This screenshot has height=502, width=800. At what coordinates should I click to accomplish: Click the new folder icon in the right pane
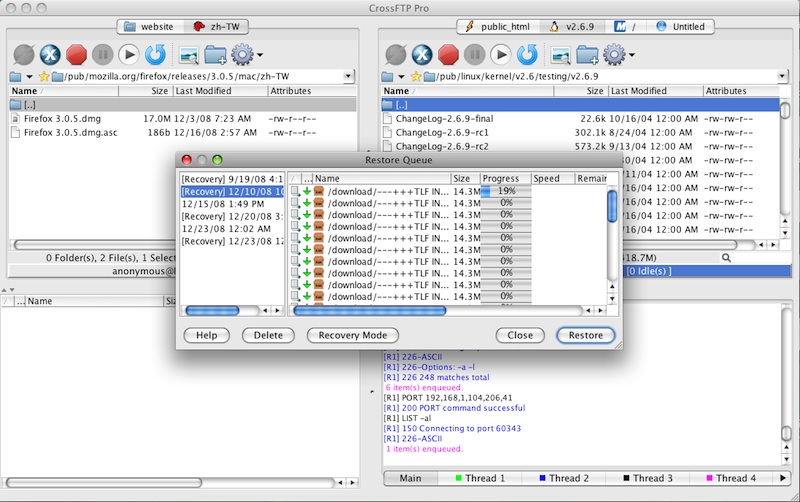[x=588, y=54]
